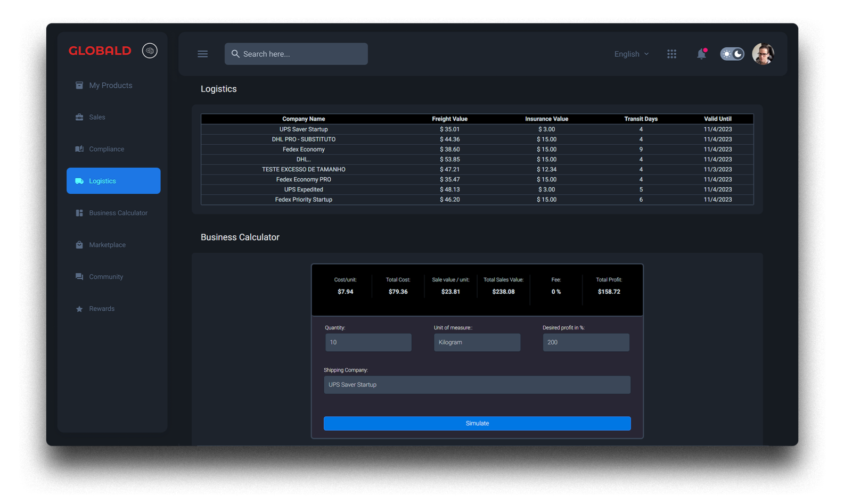Select the Fedex Economy row
The height and width of the screenshot is (504, 852).
(x=477, y=150)
